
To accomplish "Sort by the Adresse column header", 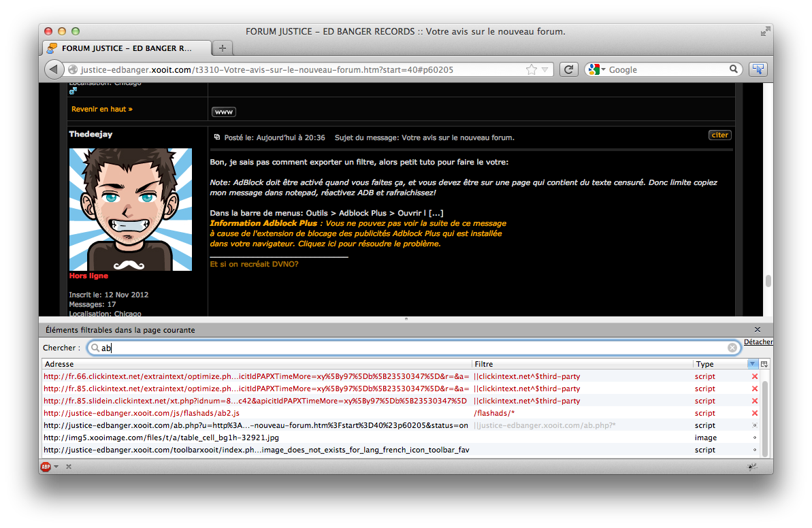I will click(x=257, y=364).
